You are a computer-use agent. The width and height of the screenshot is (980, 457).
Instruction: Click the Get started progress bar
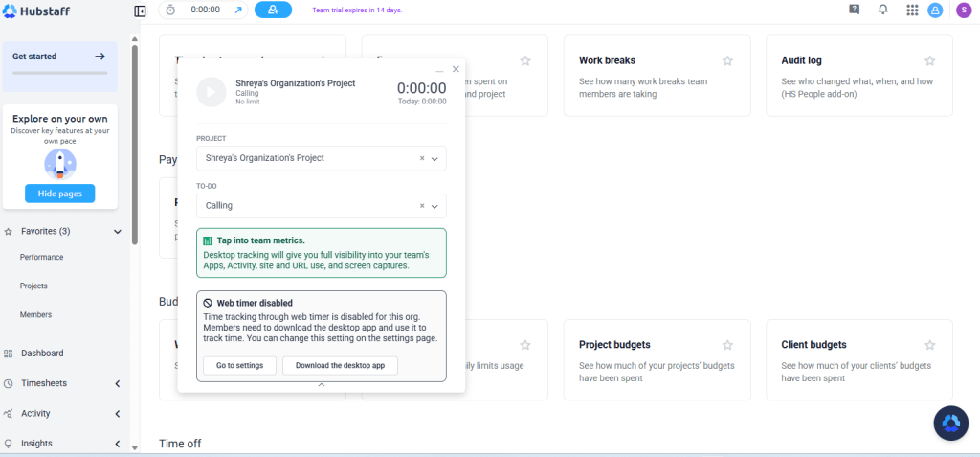click(60, 73)
